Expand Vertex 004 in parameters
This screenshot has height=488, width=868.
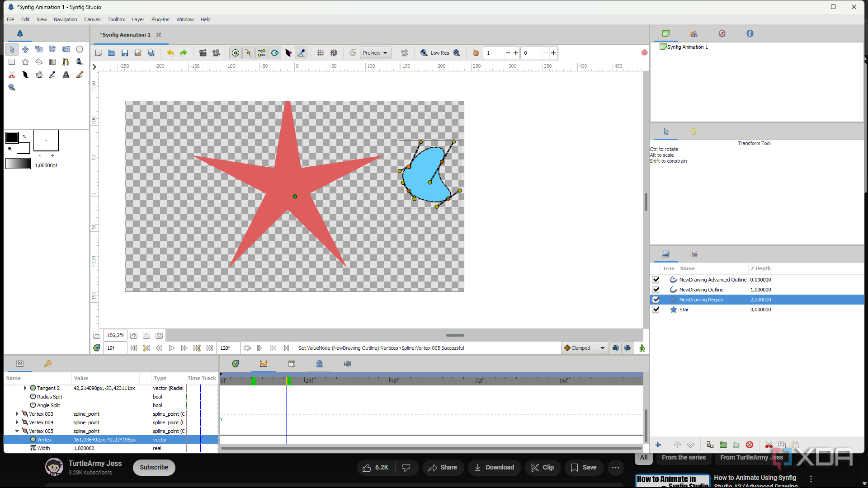pyautogui.click(x=17, y=422)
